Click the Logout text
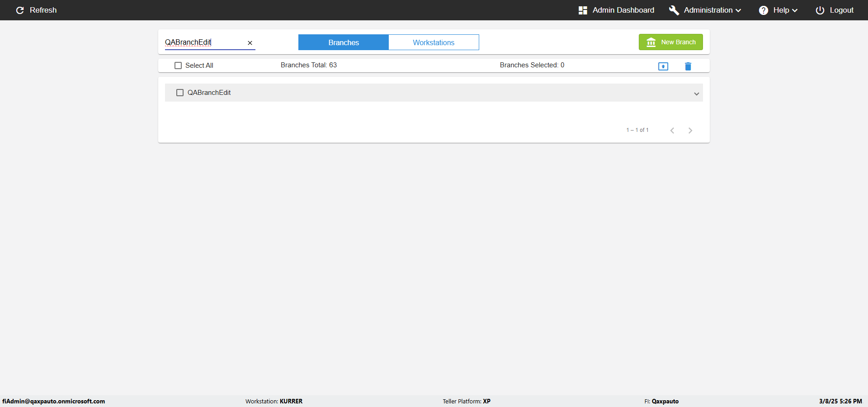Viewport: 868px width, 407px height. (842, 10)
